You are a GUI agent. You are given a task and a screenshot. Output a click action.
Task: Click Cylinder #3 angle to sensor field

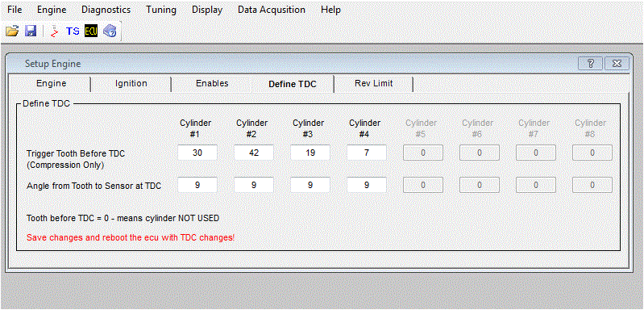pyautogui.click(x=310, y=185)
